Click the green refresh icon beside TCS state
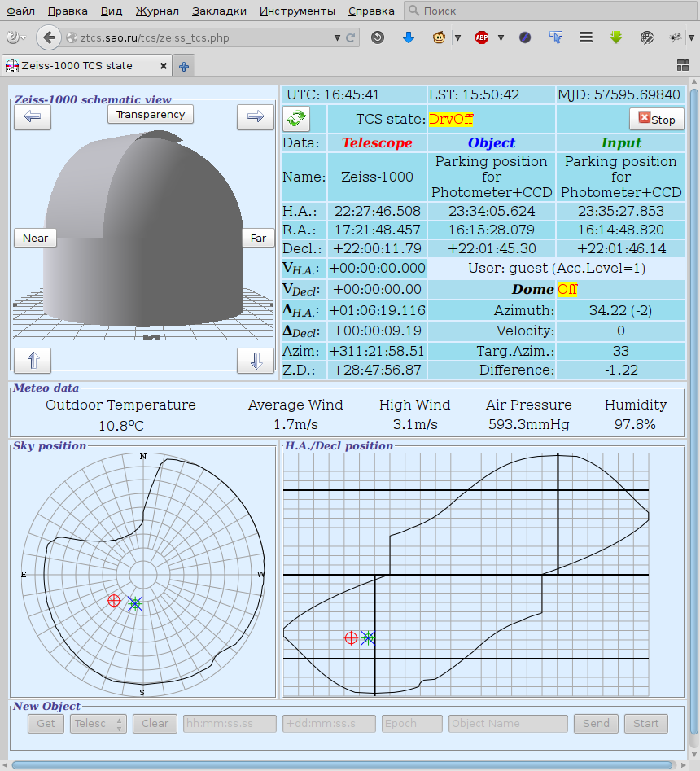 point(295,119)
